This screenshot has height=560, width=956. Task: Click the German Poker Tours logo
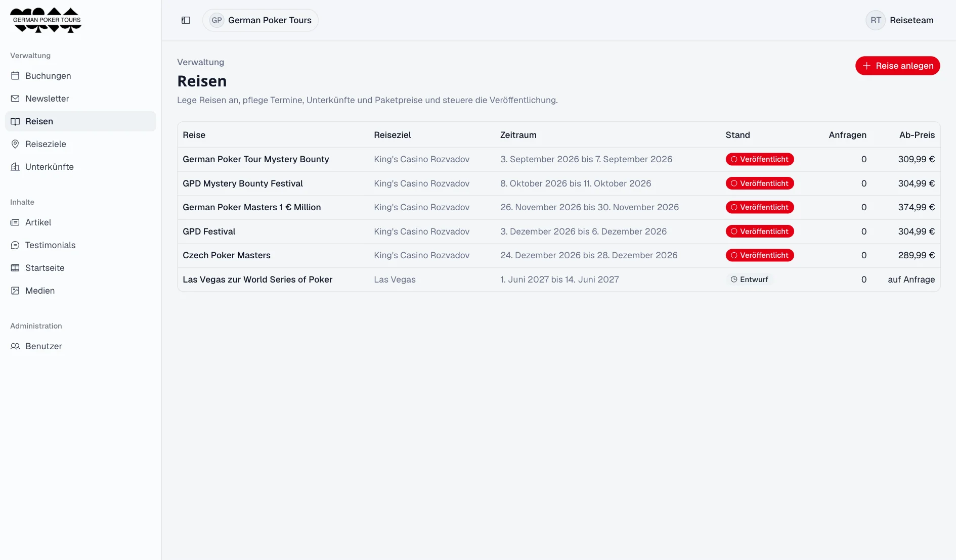[46, 20]
